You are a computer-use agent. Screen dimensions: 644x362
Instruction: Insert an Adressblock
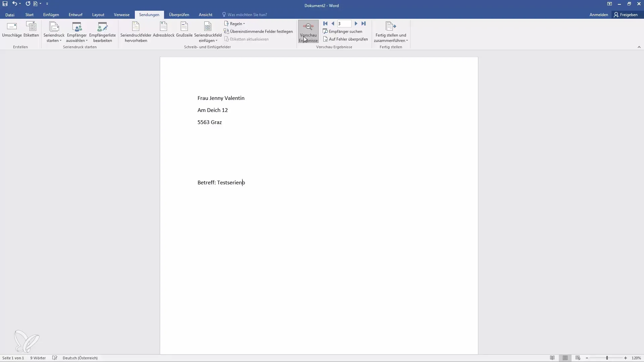click(x=164, y=29)
